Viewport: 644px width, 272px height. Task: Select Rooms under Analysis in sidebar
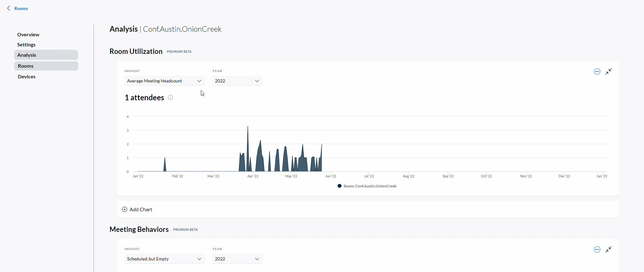click(46, 66)
